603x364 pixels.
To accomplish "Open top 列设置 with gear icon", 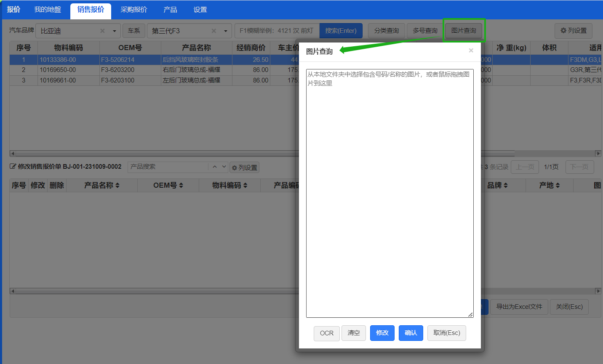I will click(x=574, y=31).
